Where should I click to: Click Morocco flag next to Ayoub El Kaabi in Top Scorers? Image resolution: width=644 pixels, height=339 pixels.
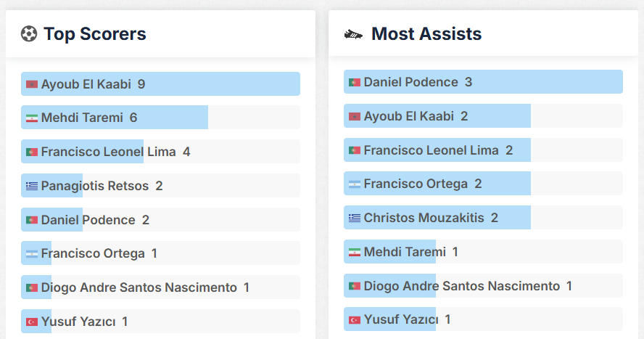[x=31, y=84]
